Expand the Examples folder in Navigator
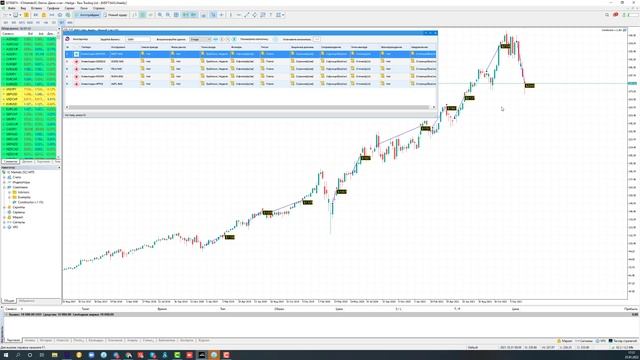The image size is (640, 360). [x=9, y=197]
